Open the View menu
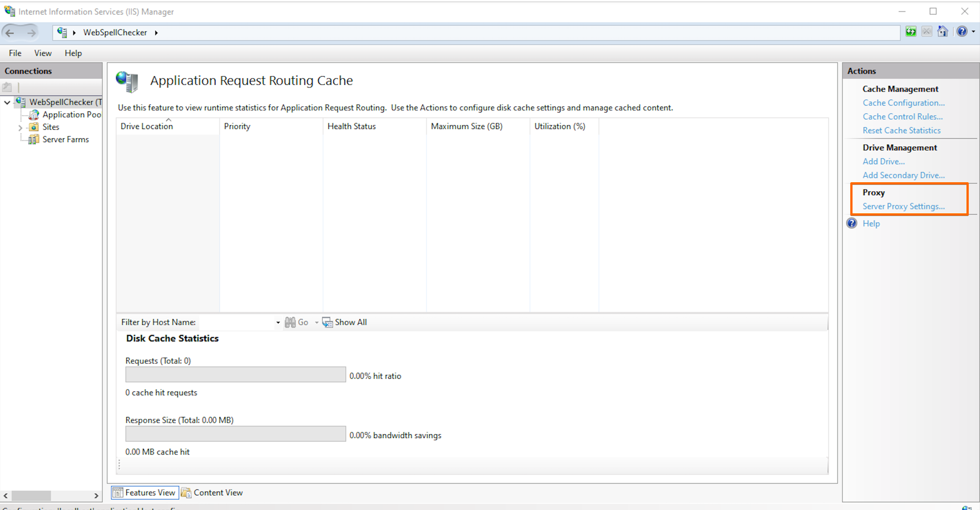 pos(43,53)
